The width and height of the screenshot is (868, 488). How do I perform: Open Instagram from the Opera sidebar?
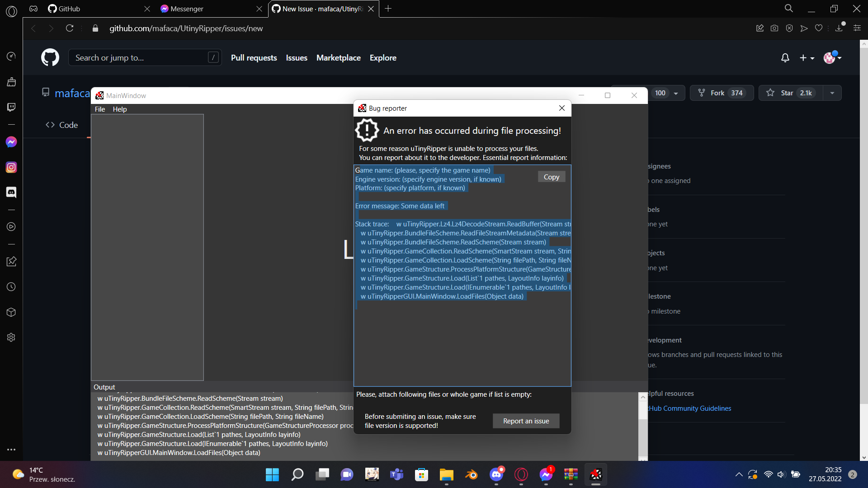[x=11, y=167]
